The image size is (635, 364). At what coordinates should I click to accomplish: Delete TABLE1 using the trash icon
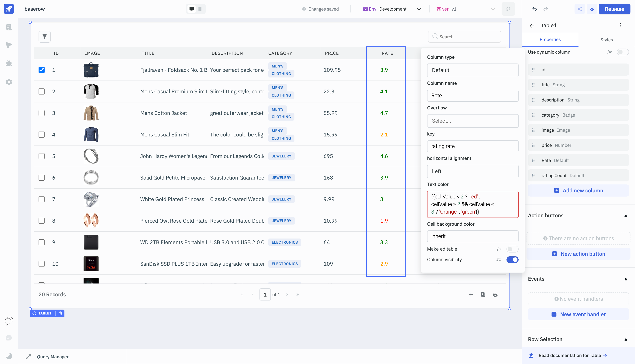point(60,313)
